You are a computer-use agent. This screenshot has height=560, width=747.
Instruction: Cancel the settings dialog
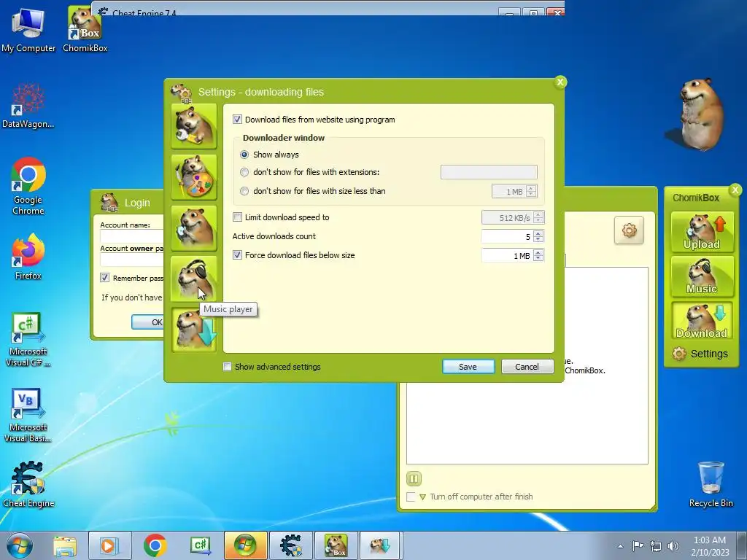click(527, 367)
